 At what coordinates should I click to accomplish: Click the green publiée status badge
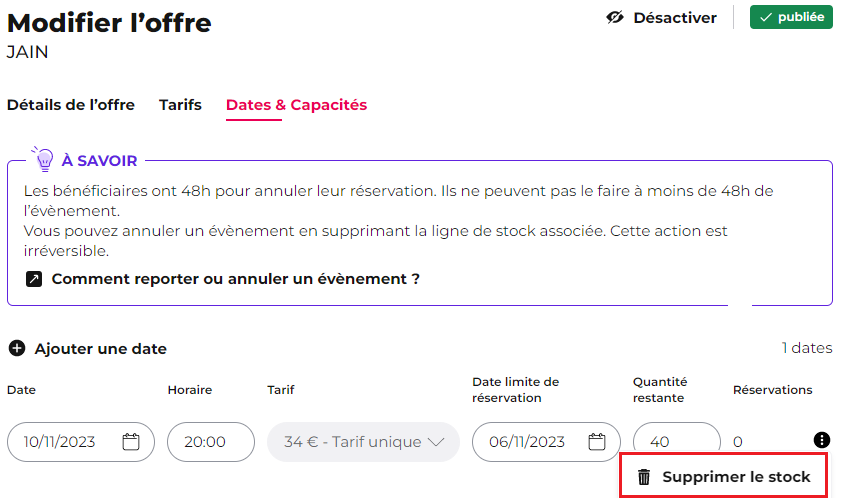tap(791, 17)
